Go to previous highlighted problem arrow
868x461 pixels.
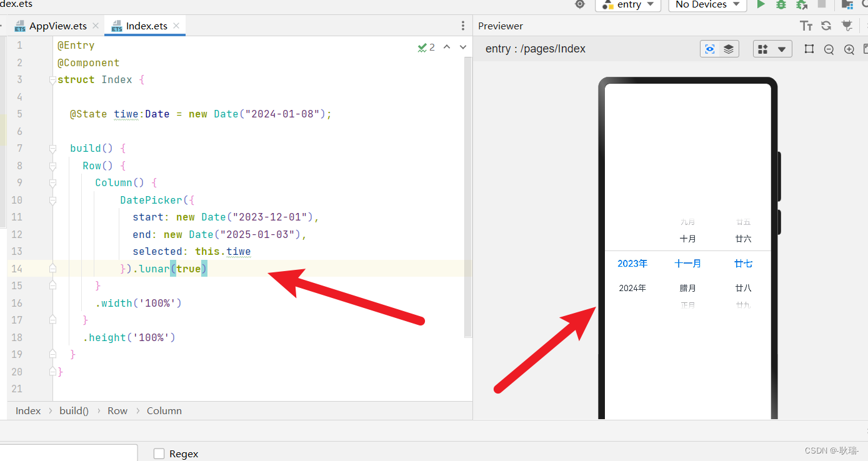(447, 47)
